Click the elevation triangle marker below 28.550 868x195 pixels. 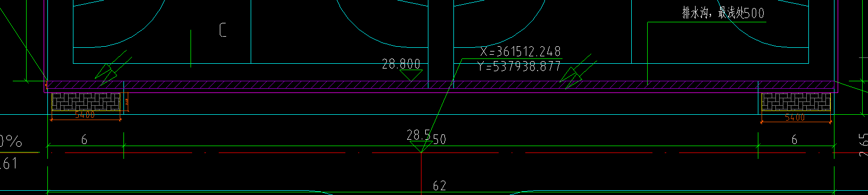(x=420, y=147)
